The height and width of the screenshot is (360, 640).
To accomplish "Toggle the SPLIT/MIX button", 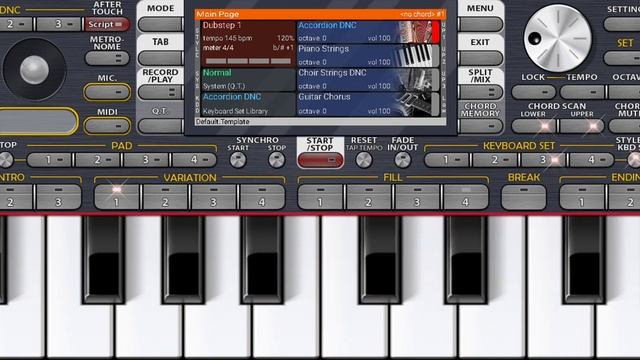I will click(480, 92).
